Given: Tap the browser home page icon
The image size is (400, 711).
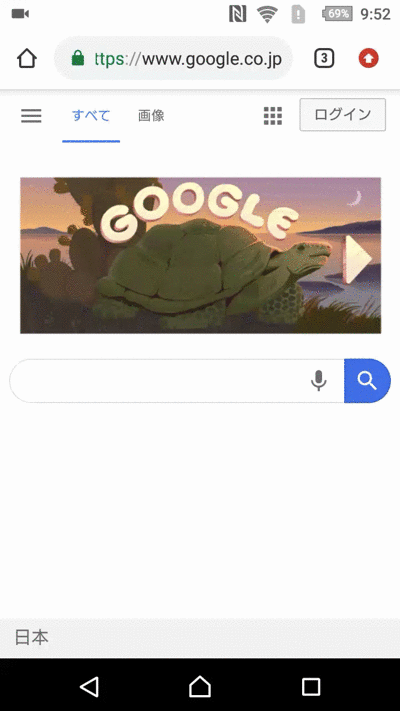Looking at the screenshot, I should click(27, 58).
